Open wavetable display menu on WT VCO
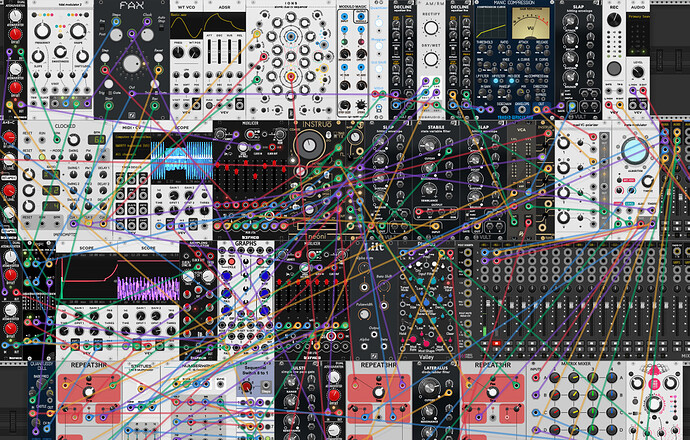690x440 pixels. (x=187, y=26)
